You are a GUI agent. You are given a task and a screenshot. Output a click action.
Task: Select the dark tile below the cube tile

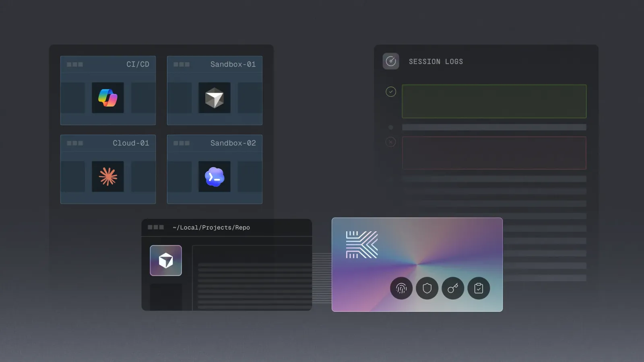(x=166, y=297)
